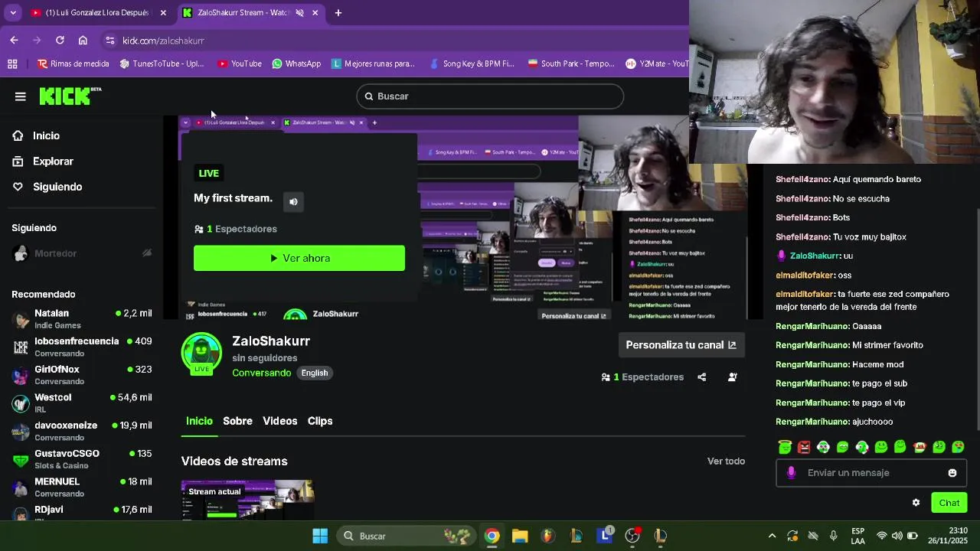980x551 pixels.
Task: Switch to the Sobre tab
Action: point(237,421)
